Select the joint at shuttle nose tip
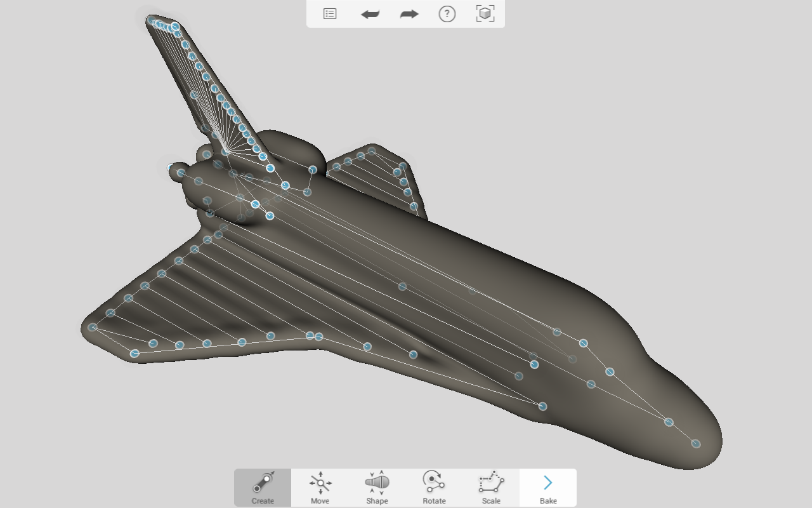The image size is (812, 508). [x=696, y=443]
